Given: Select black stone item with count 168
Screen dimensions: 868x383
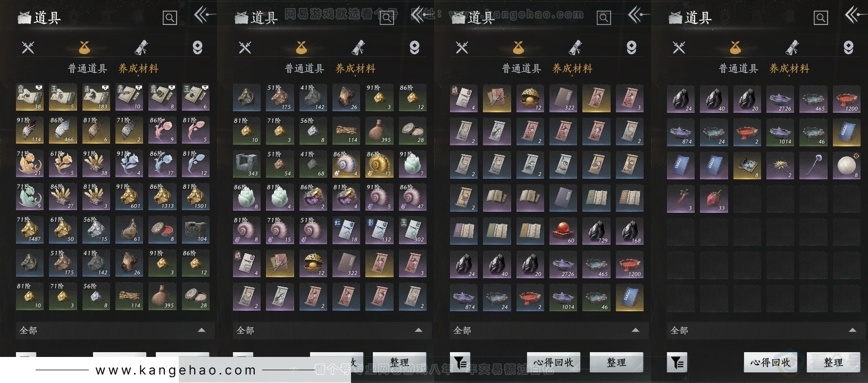Looking at the screenshot, I should (630, 230).
